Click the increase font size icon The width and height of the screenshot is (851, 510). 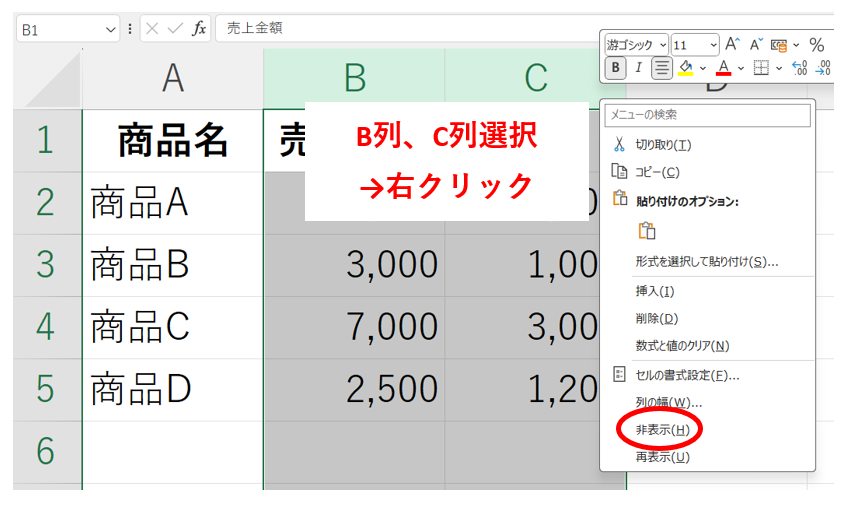pyautogui.click(x=733, y=45)
